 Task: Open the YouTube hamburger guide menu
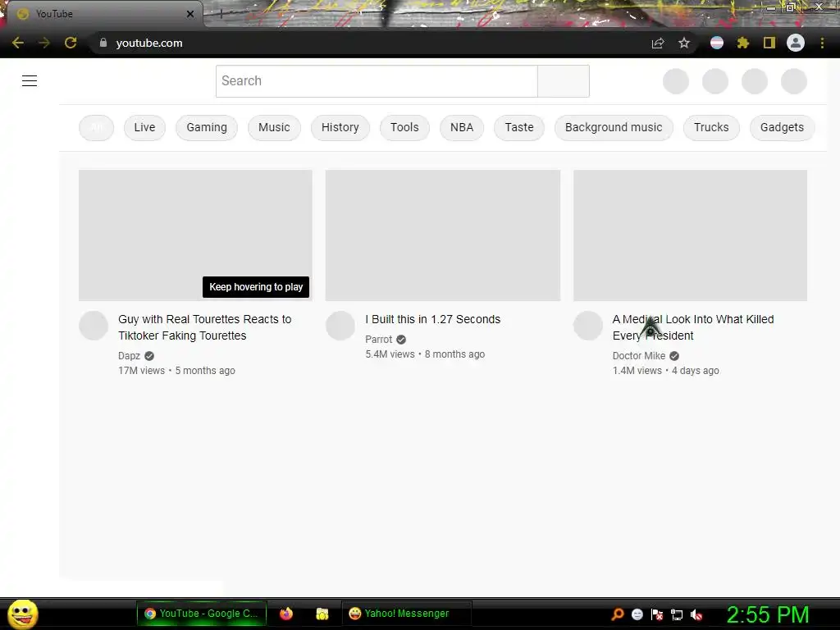coord(30,81)
